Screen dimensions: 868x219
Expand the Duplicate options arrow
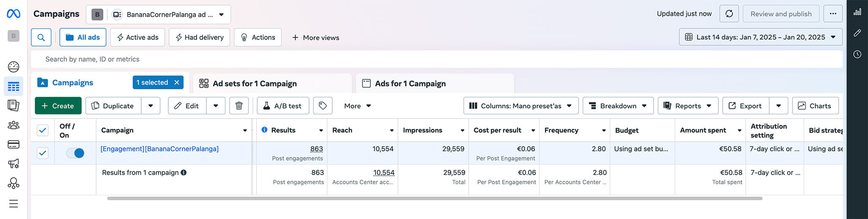[x=150, y=105]
